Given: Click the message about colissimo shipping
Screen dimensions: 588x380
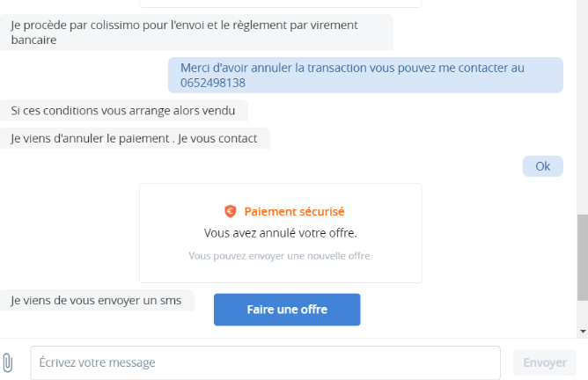Looking at the screenshot, I should click(x=196, y=33).
